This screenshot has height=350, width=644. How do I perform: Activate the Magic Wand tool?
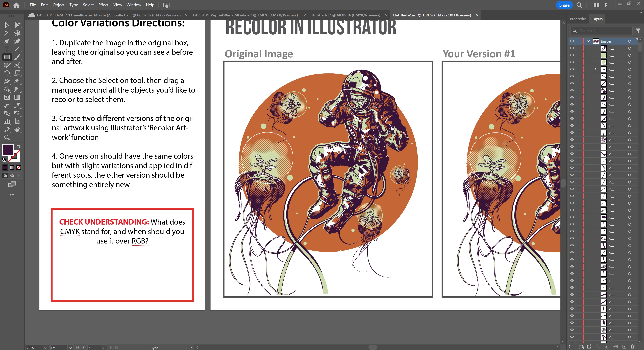pos(7,33)
